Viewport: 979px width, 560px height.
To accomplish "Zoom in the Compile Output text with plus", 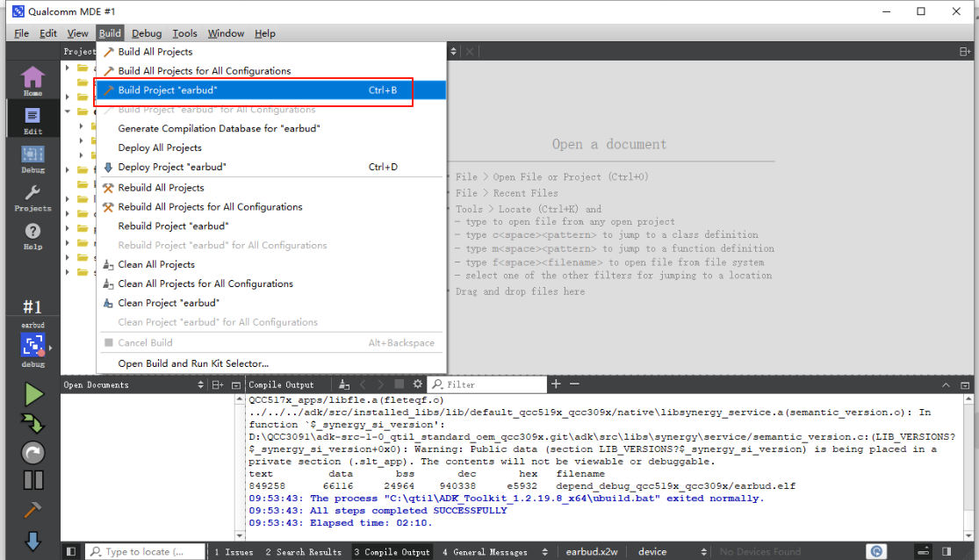I will coord(556,384).
